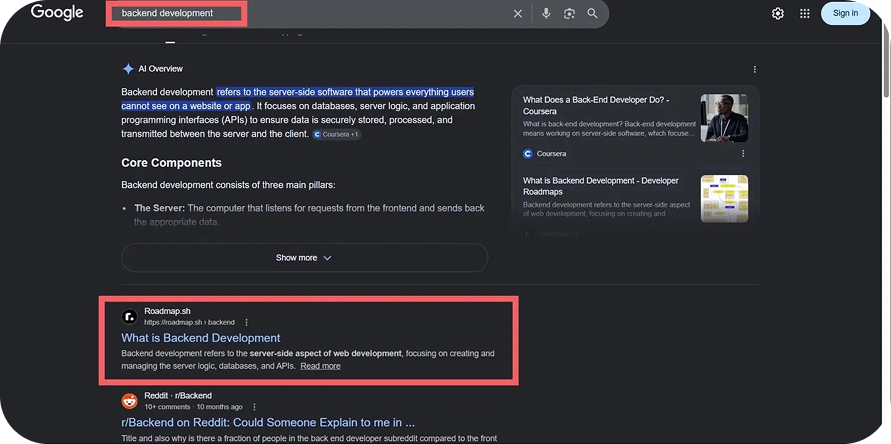Click Read more in Roadmap.sh snippet
891x444 pixels.
coord(320,366)
